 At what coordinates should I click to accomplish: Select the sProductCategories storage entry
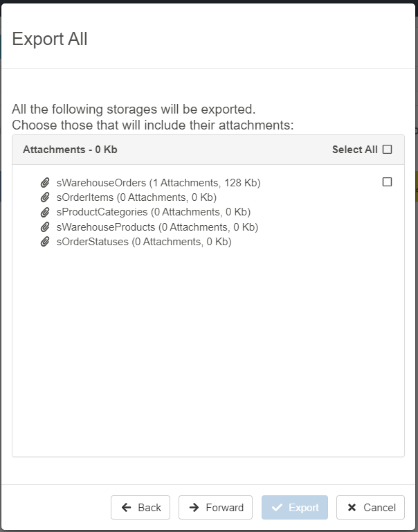click(153, 212)
